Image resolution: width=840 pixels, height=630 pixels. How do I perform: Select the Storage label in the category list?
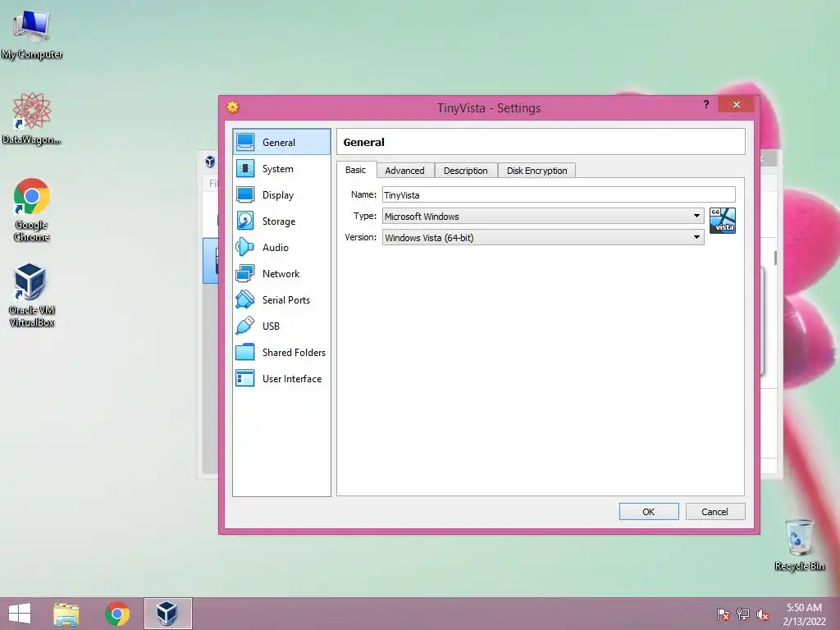tap(279, 221)
